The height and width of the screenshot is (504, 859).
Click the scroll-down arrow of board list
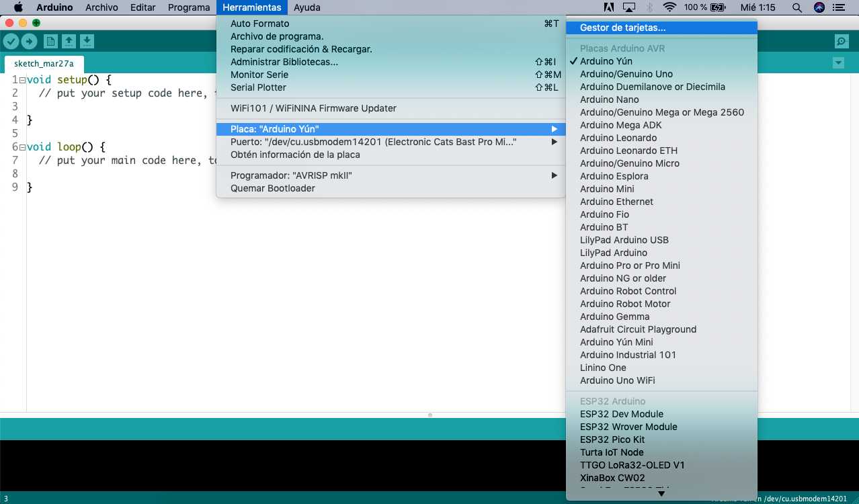tap(661, 494)
